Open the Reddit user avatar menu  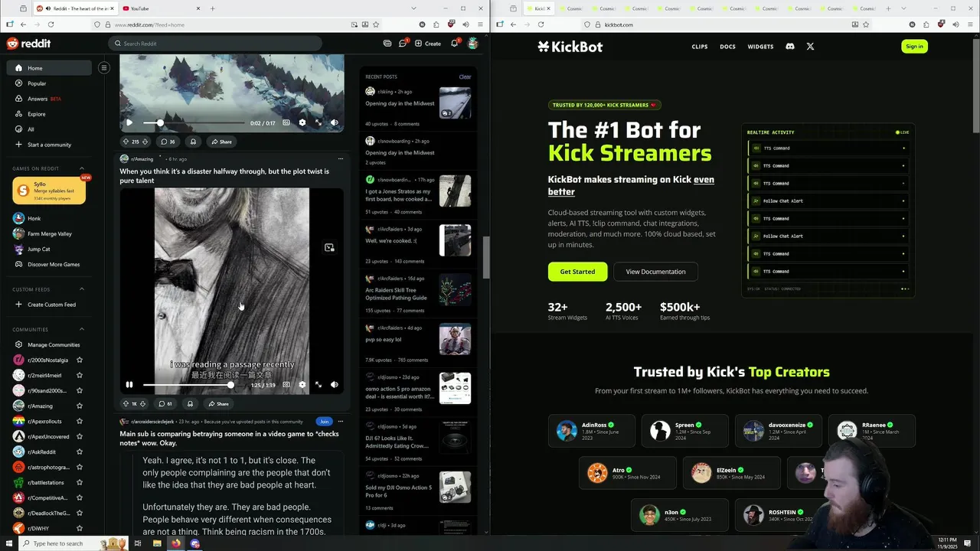coord(473,44)
